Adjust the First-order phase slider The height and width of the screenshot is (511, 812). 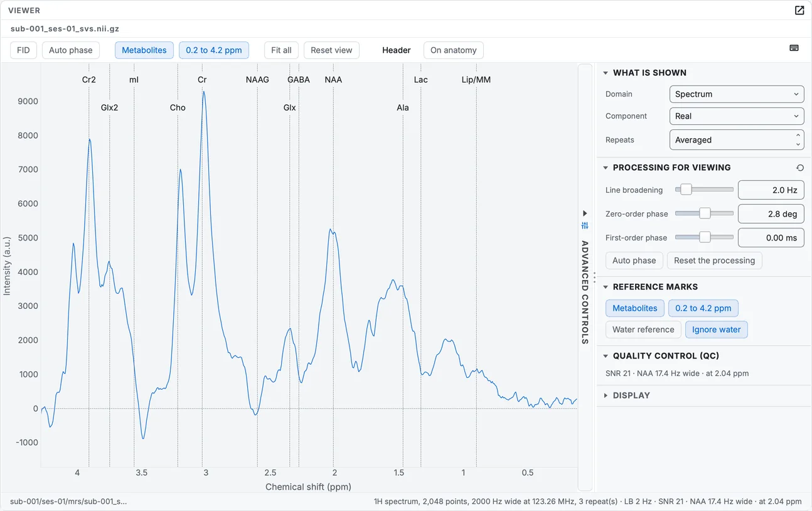(704, 237)
